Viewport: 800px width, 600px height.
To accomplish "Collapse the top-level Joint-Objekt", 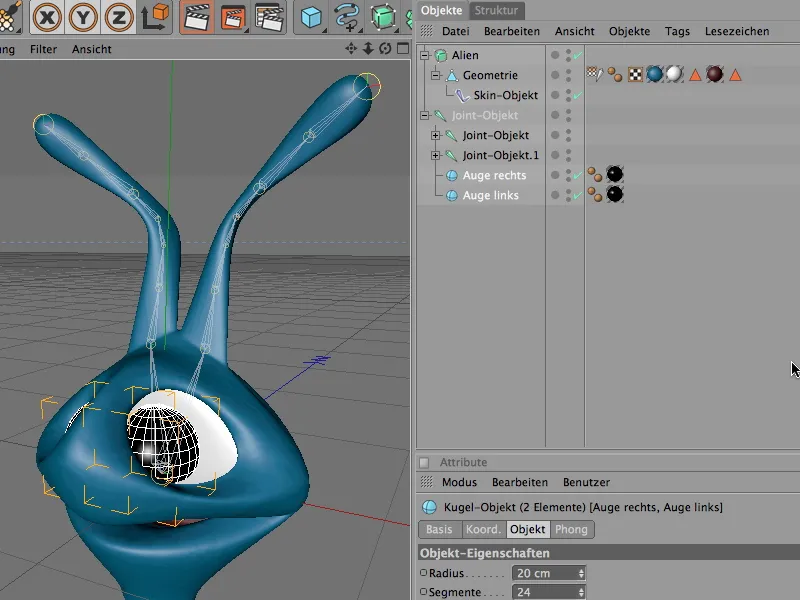I will click(424, 115).
